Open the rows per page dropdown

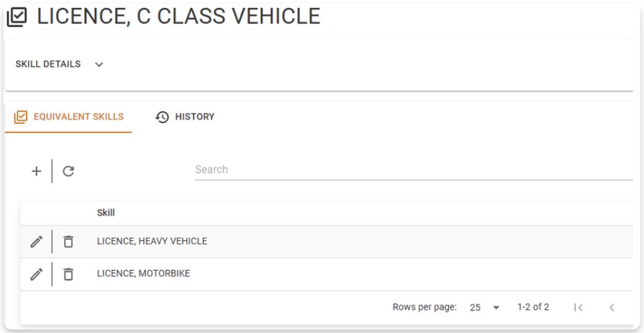[x=484, y=307]
